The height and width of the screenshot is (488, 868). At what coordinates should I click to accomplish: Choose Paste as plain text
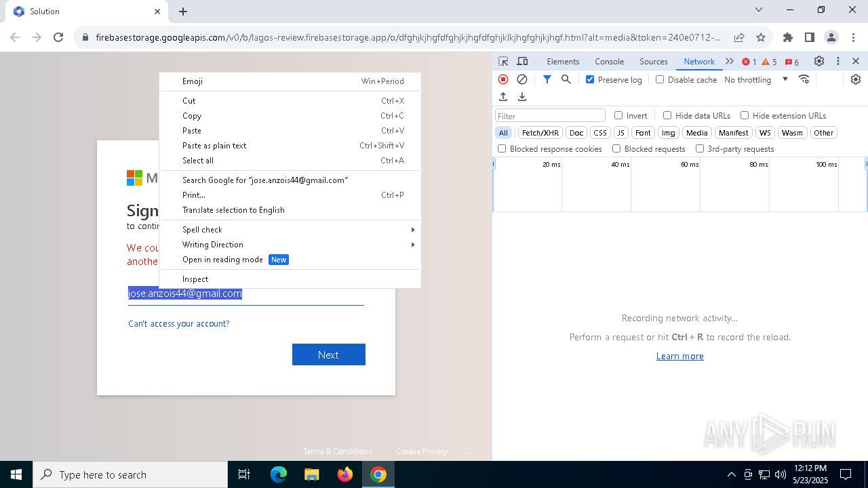(x=290, y=146)
